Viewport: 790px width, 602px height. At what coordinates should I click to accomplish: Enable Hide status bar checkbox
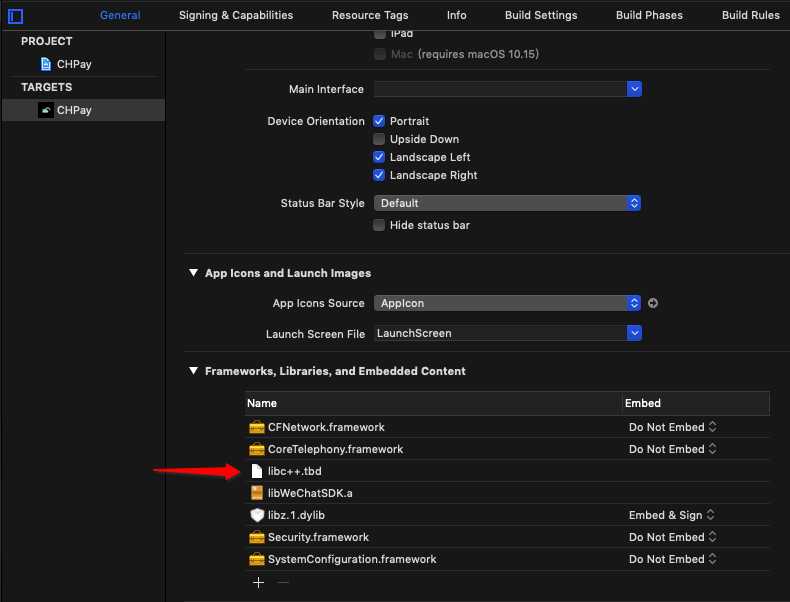click(x=379, y=225)
